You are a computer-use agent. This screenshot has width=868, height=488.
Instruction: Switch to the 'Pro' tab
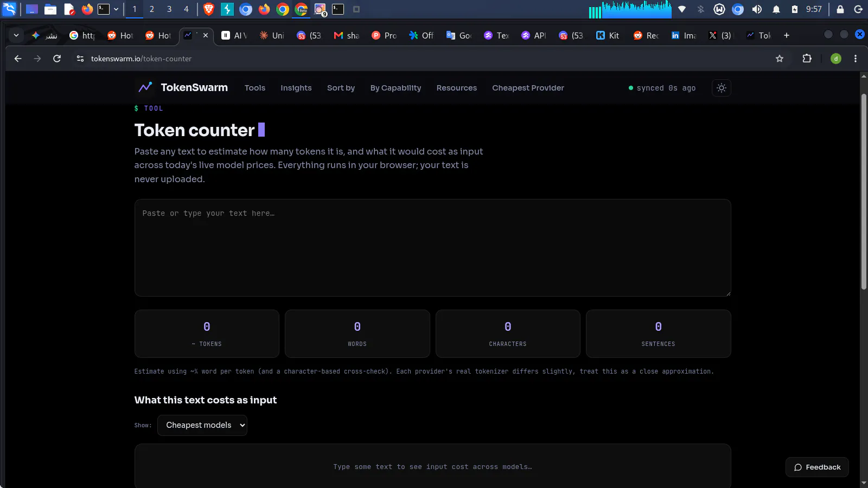pyautogui.click(x=385, y=35)
